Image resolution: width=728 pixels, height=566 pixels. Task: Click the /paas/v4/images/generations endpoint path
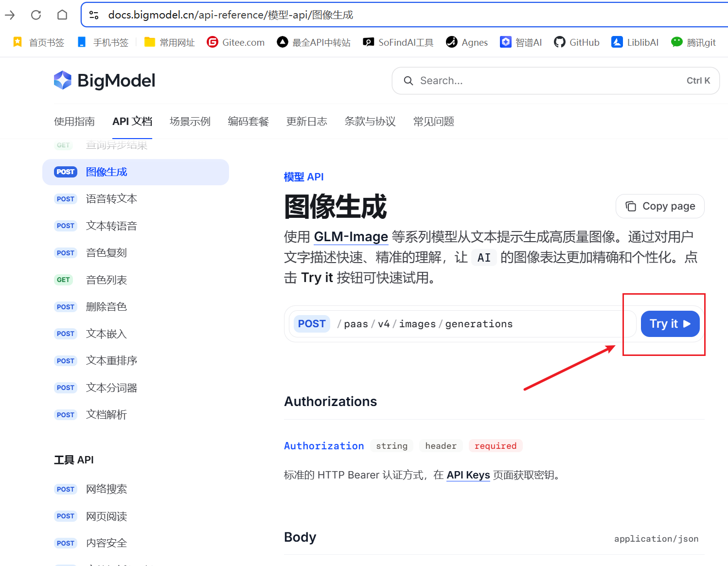click(425, 324)
